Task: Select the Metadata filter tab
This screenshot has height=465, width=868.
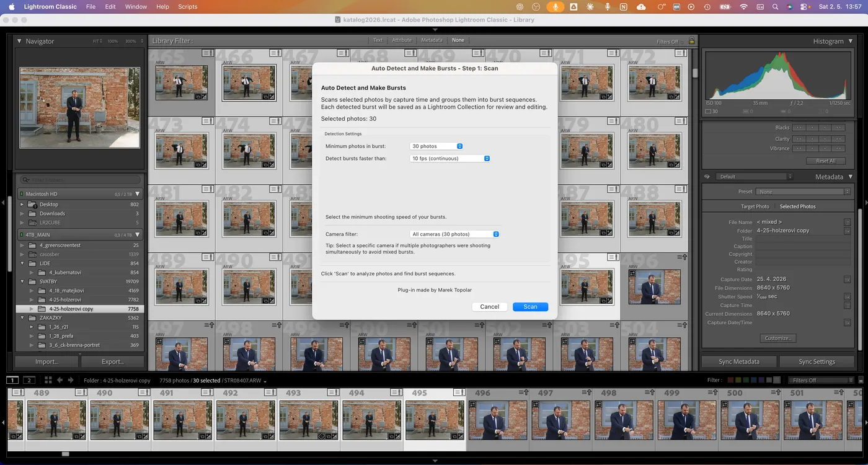Action: coord(432,40)
